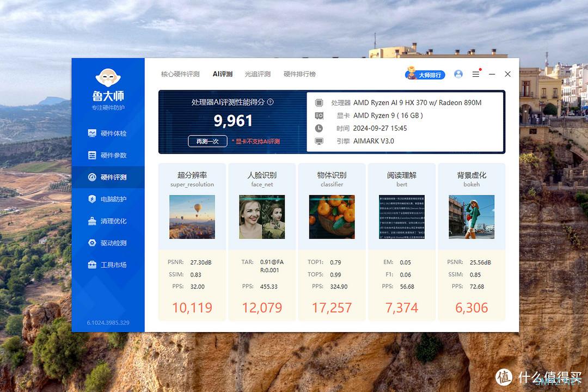
Task: Click the 超分辨率 card title
Action: pos(192,175)
